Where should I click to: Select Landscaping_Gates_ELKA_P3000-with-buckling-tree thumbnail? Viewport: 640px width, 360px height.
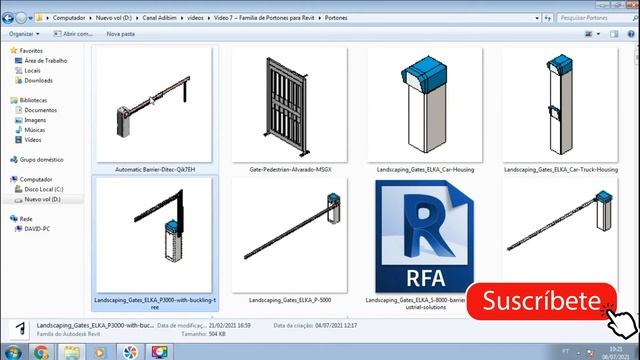pyautogui.click(x=154, y=235)
